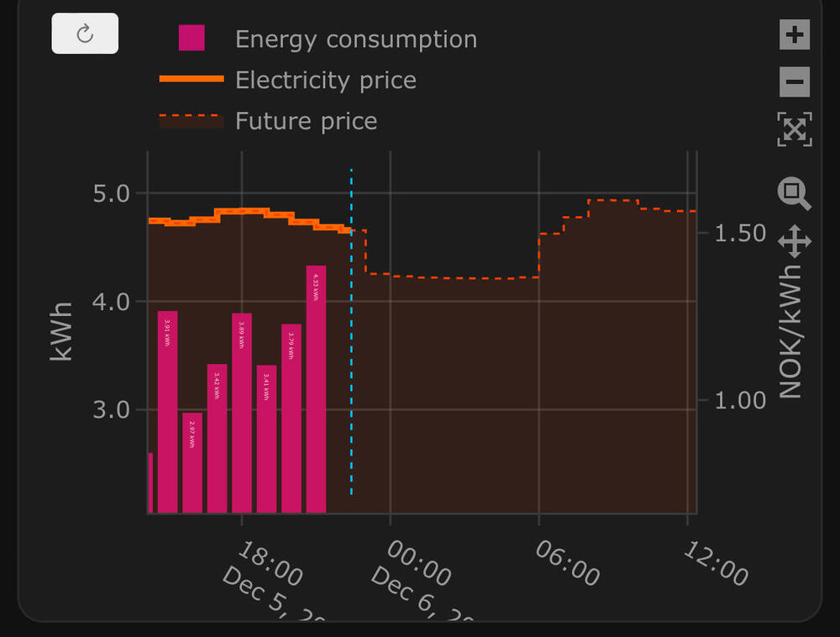Click the pink Energy consumption legend swatch
840x637 pixels.
pyautogui.click(x=192, y=39)
